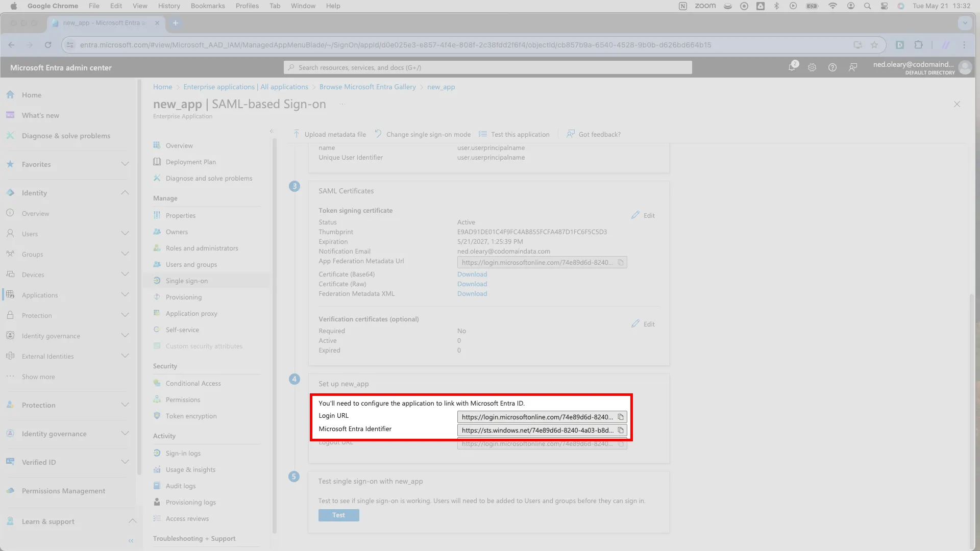Bookmark this page with the star icon
980x551 pixels.
click(874, 45)
